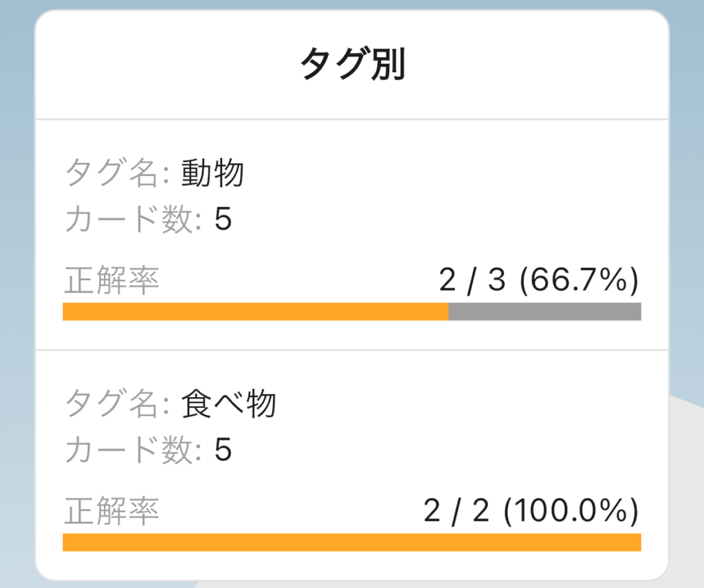The image size is (704, 588).
Task: Click カード数 label in 動物 section
Action: click(x=133, y=219)
